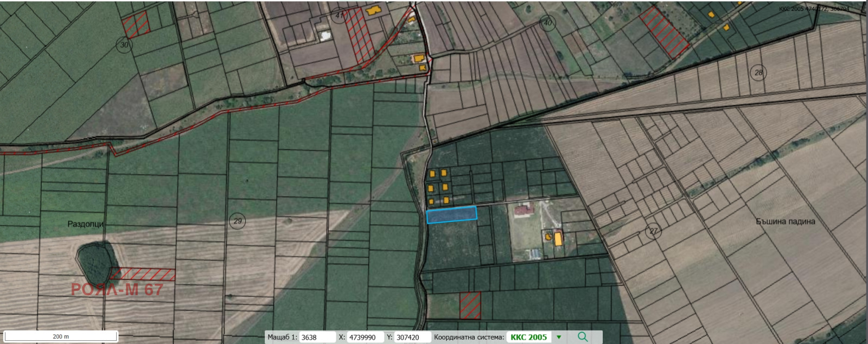Click the large orange building near circled 27

pyautogui.click(x=558, y=239)
